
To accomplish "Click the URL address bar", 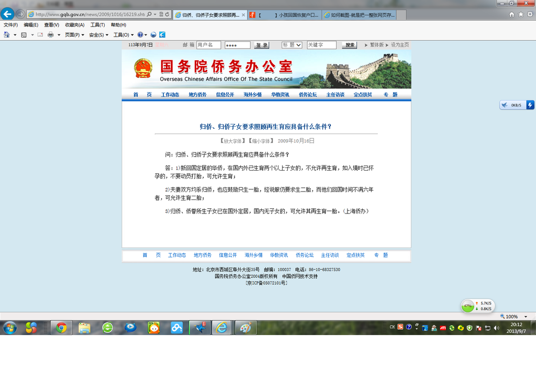I will (x=90, y=14).
